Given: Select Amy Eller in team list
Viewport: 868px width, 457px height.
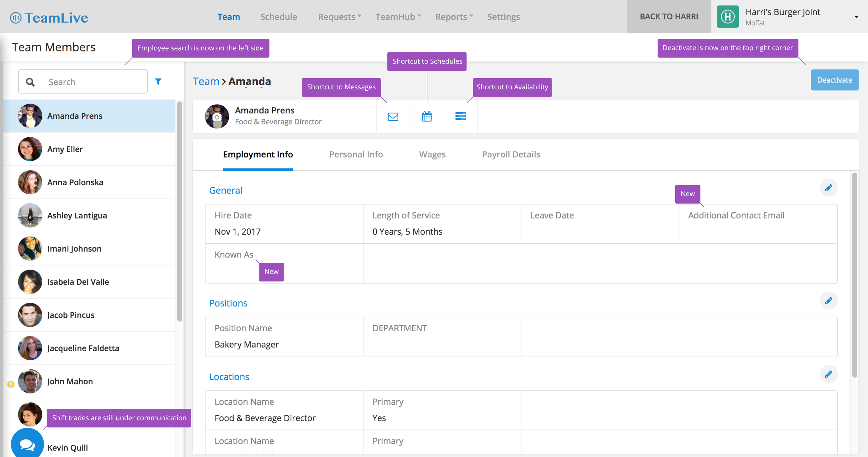Looking at the screenshot, I should [x=89, y=149].
